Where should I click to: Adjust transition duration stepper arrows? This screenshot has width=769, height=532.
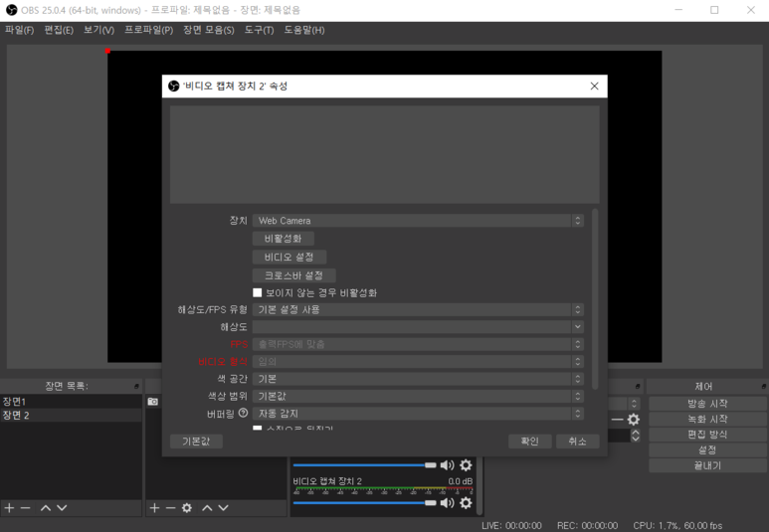click(636, 435)
